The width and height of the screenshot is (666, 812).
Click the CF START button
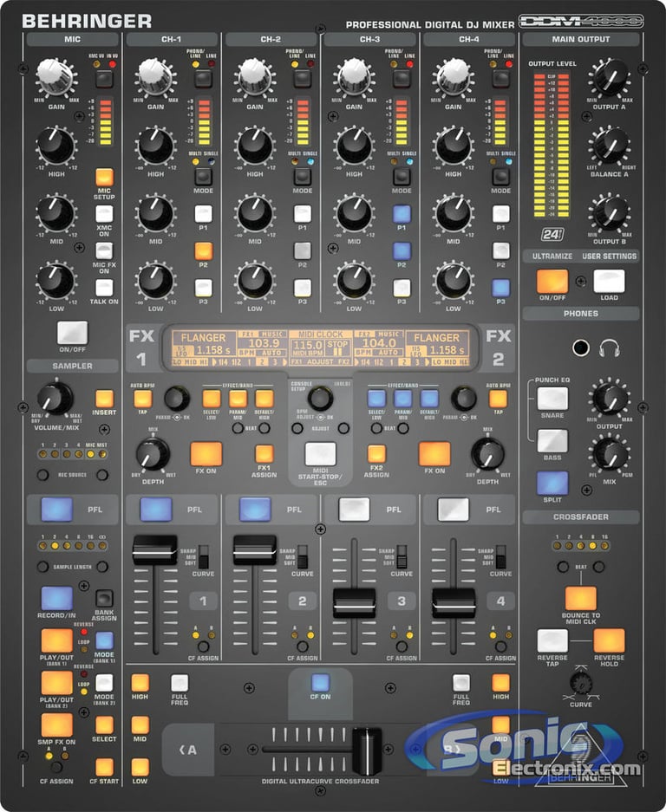tap(104, 768)
